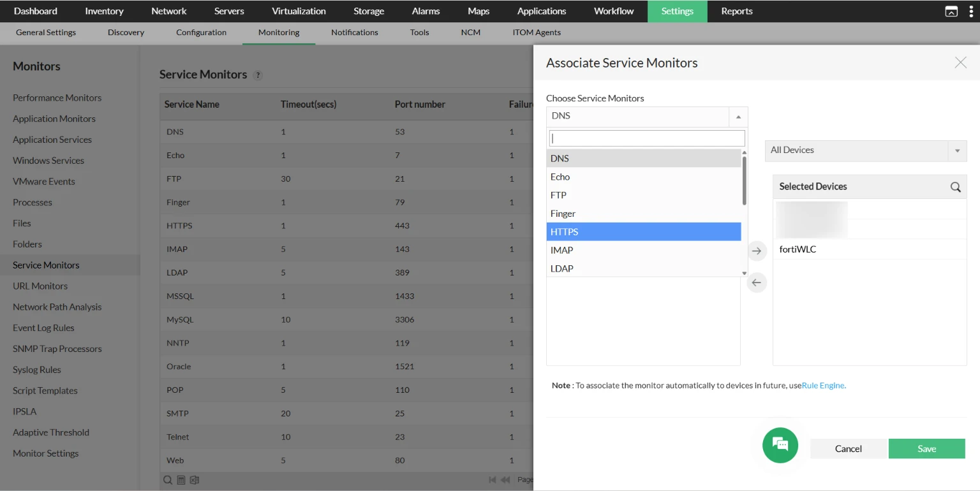980x491 pixels.
Task: Switch to the Discovery tab
Action: pos(126,33)
